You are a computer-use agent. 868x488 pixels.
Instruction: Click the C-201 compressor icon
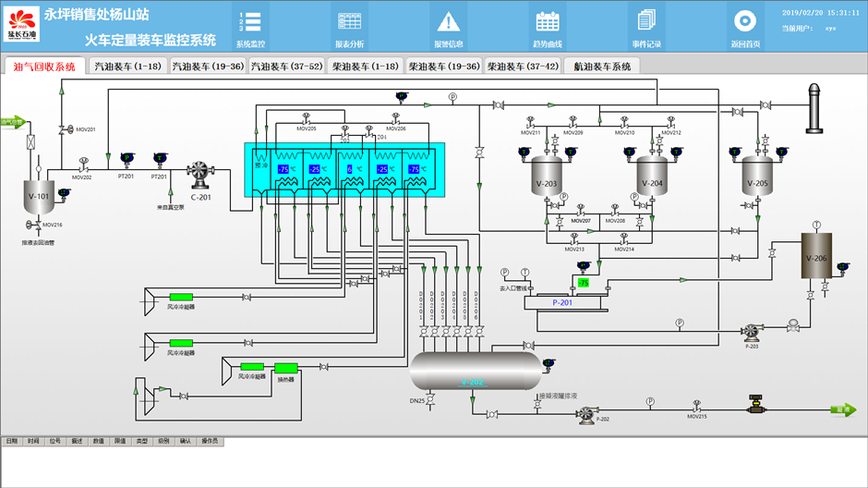coord(200,172)
